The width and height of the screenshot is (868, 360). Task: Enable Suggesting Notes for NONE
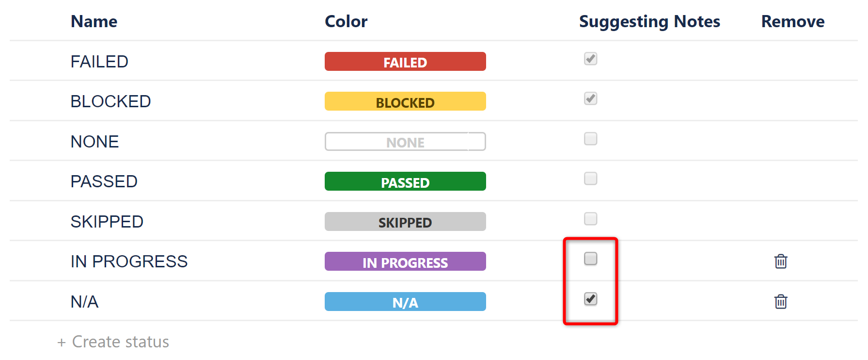(x=590, y=139)
